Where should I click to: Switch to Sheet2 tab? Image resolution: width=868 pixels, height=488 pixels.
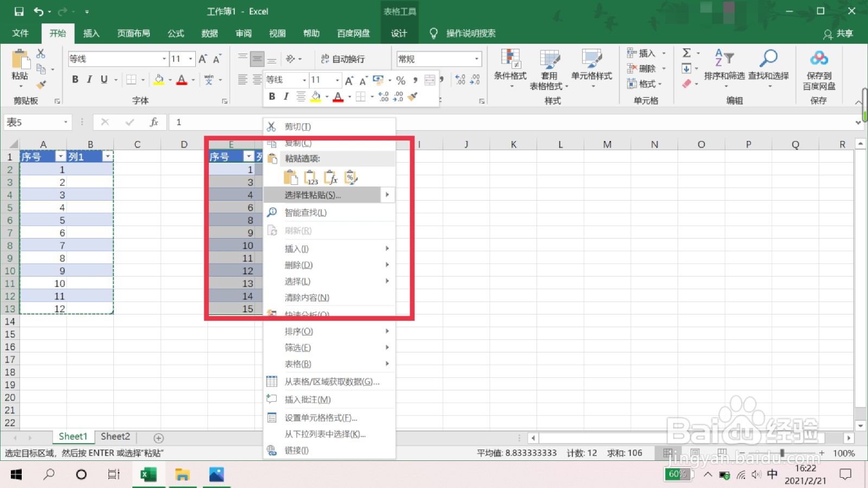(x=116, y=436)
